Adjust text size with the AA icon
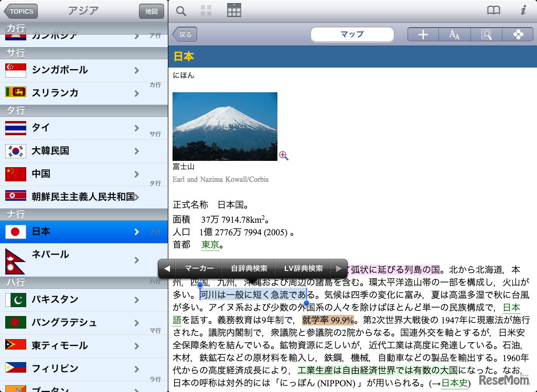Image resolution: width=537 pixels, height=392 pixels. point(455,35)
